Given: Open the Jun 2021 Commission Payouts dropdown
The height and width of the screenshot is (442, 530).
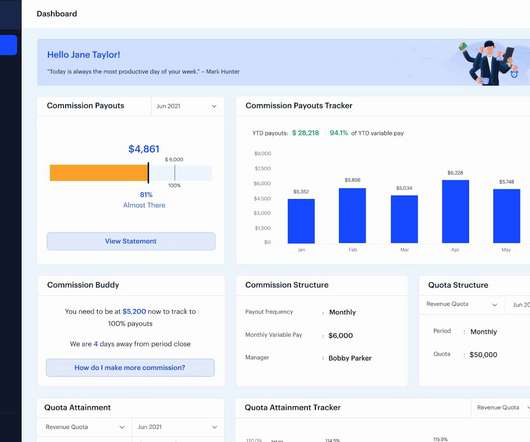Looking at the screenshot, I should (187, 106).
